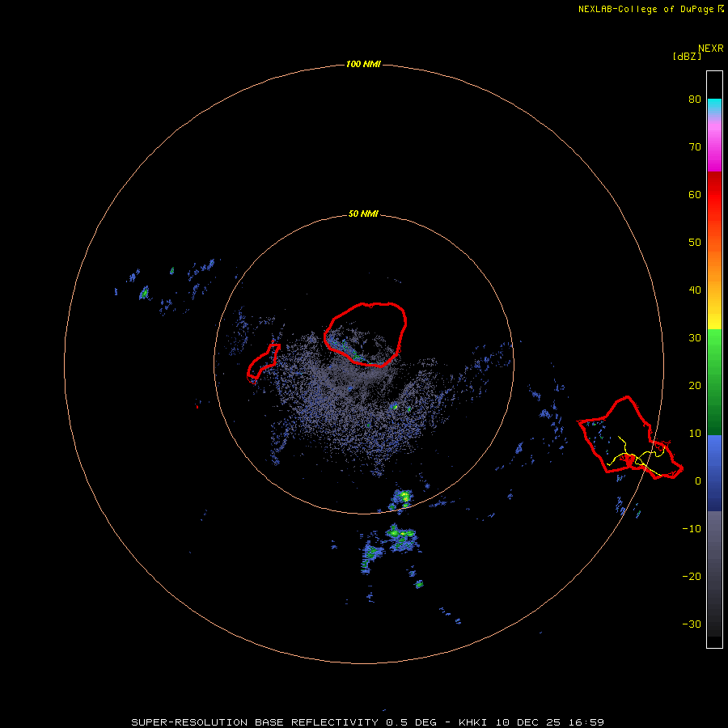Click the 50 value on dBZ scale
This screenshot has height=728, width=728.
(x=695, y=243)
